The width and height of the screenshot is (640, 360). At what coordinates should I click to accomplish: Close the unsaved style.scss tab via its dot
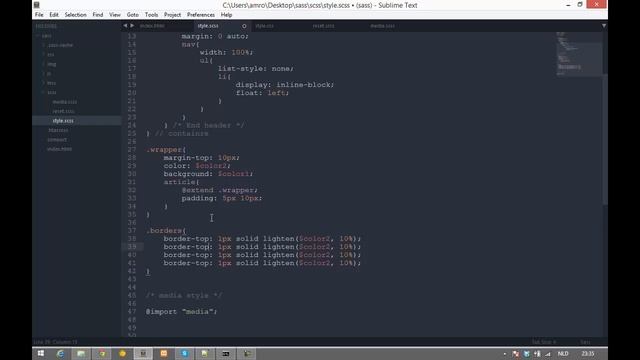pos(244,26)
